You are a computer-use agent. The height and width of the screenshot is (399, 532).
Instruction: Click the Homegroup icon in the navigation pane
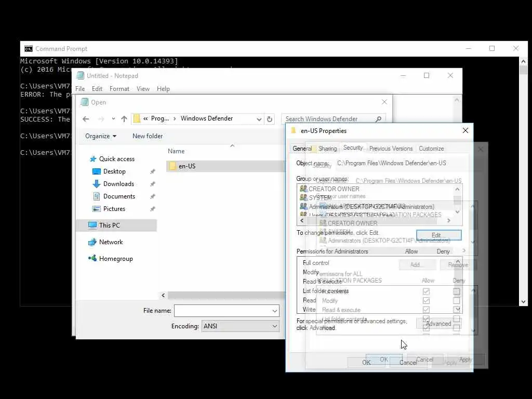92,258
